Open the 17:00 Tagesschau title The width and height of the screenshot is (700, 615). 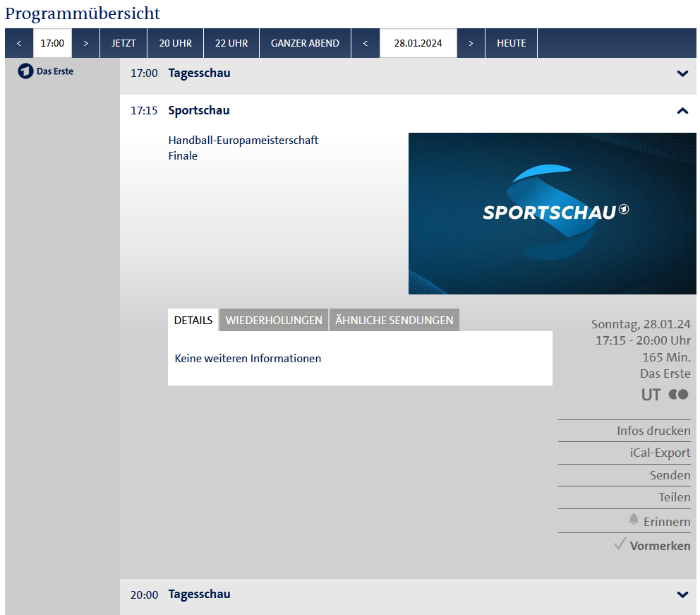pos(199,73)
